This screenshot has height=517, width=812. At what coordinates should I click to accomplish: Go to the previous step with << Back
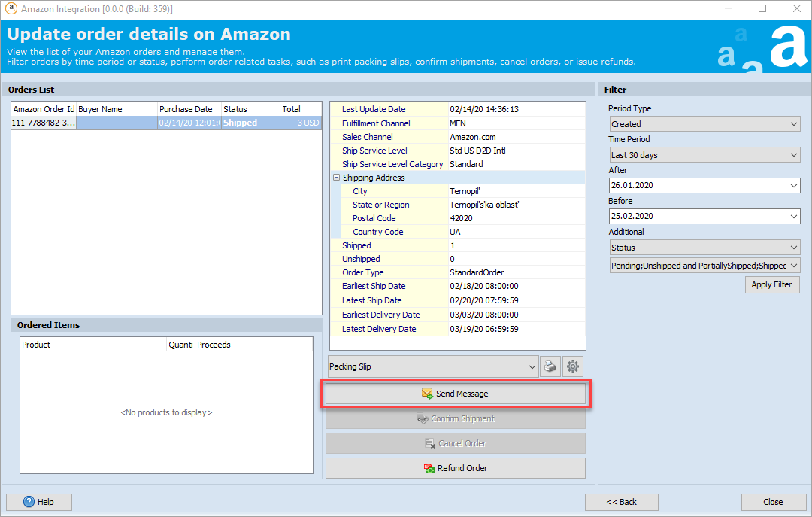(x=622, y=502)
